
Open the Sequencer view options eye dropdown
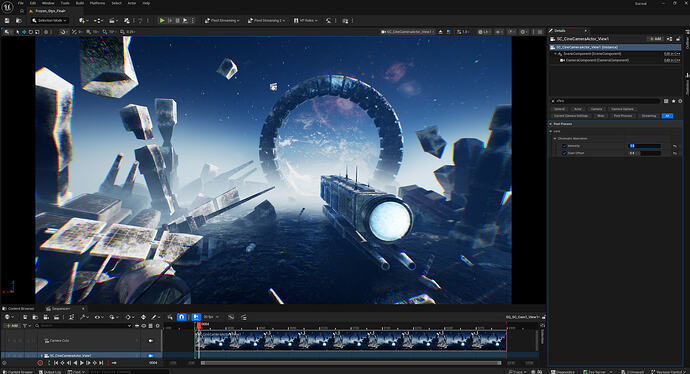[98, 317]
